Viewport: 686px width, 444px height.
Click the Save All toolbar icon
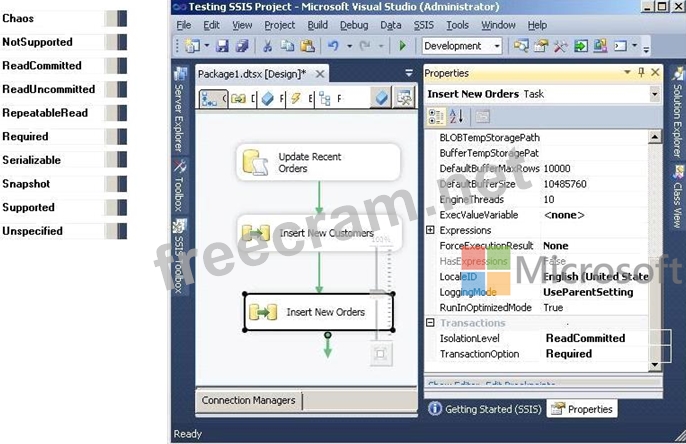(x=242, y=46)
